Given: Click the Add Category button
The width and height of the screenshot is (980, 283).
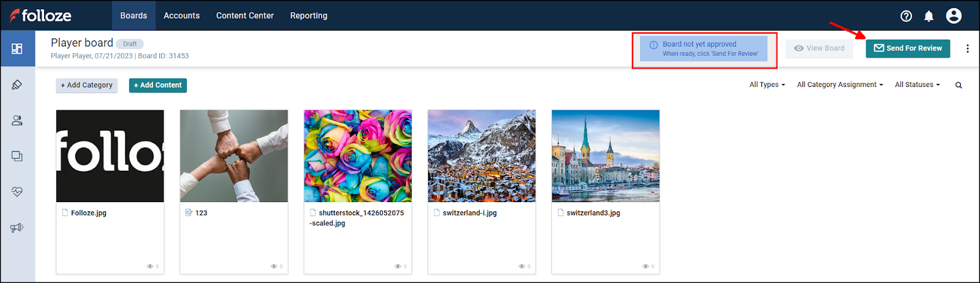Looking at the screenshot, I should pyautogui.click(x=86, y=85).
